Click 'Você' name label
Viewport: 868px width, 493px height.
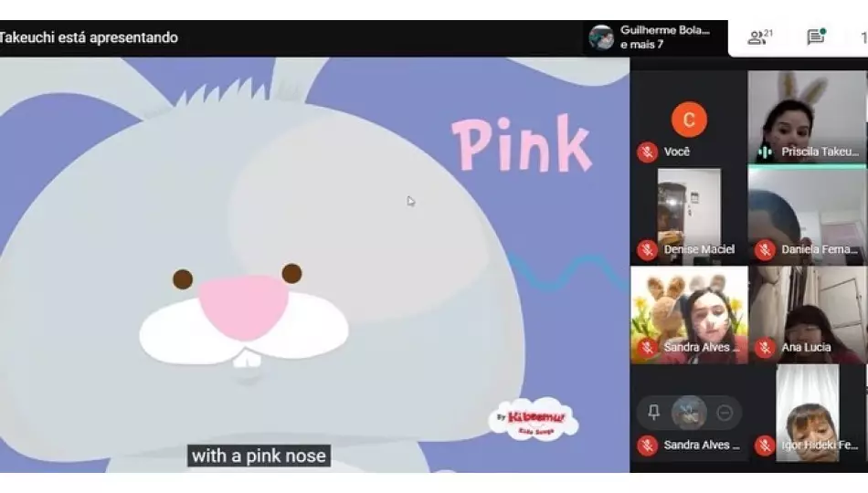pos(677,152)
